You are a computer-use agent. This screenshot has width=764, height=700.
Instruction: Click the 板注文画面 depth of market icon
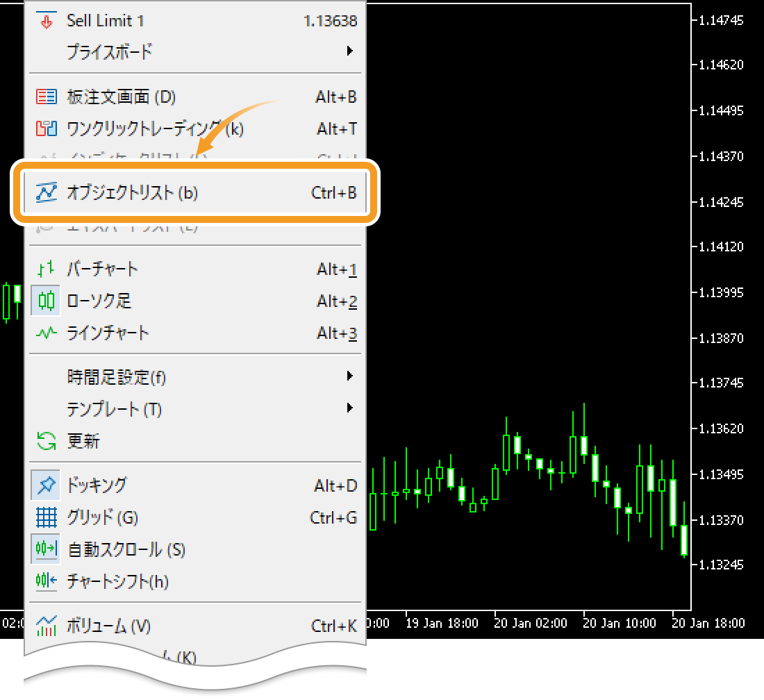pos(47,97)
